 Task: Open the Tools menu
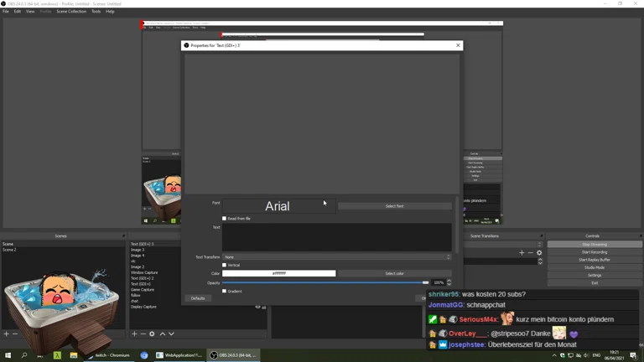96,12
